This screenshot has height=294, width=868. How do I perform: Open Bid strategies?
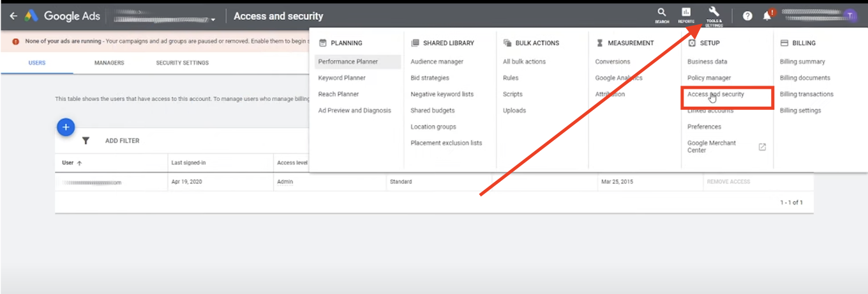pos(430,78)
